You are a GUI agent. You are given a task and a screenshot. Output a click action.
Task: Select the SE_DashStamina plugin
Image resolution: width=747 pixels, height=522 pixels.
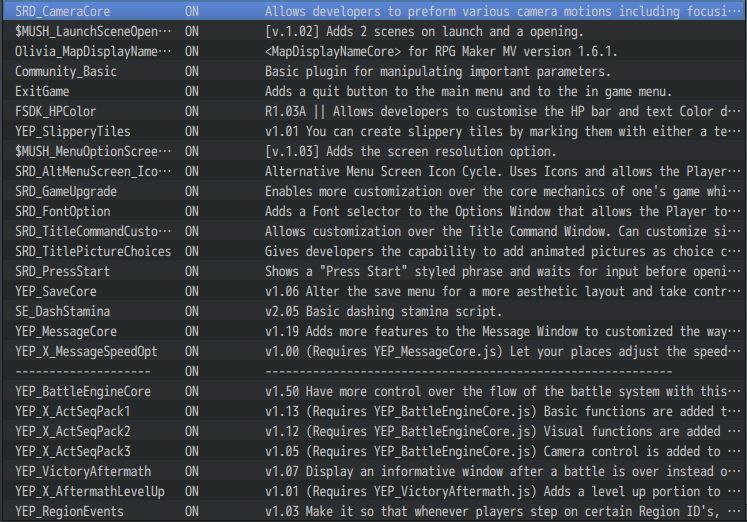point(63,311)
